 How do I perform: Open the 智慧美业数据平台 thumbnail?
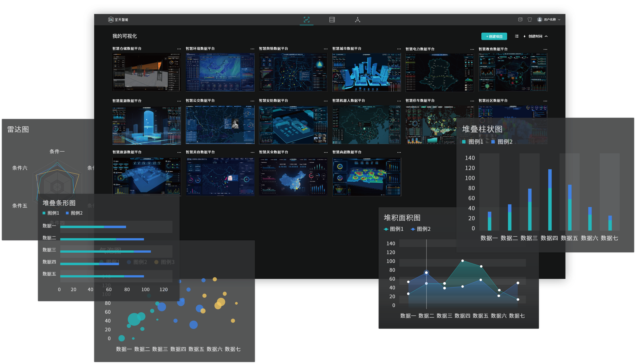click(293, 177)
